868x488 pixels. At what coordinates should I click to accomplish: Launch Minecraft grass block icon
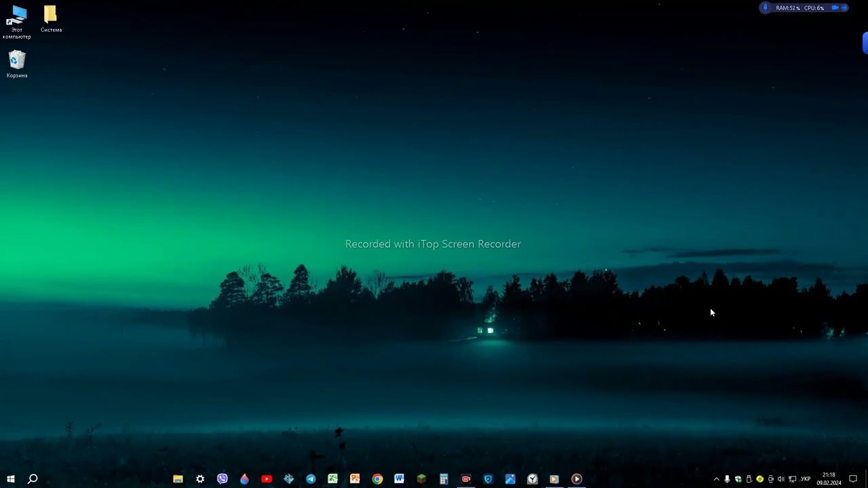tap(421, 479)
